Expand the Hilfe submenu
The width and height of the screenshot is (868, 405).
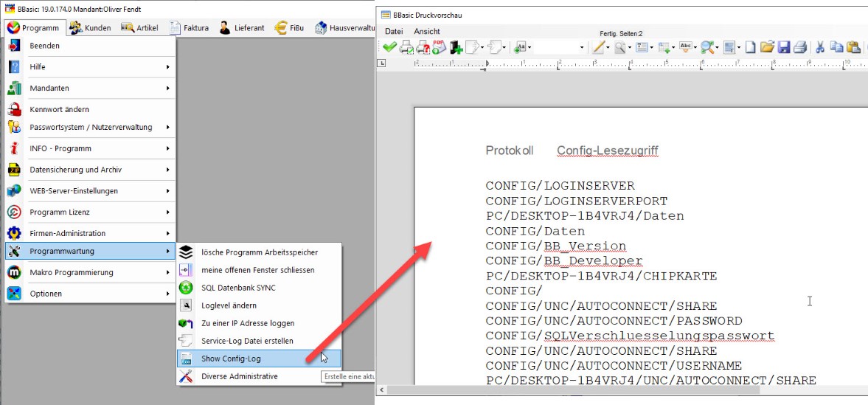click(91, 67)
